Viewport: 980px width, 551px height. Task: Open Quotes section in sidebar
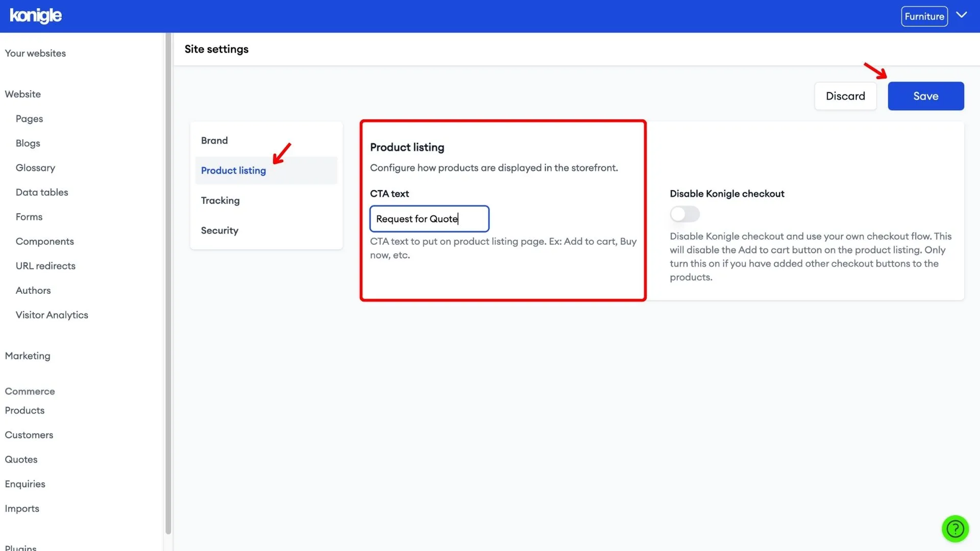(x=21, y=460)
